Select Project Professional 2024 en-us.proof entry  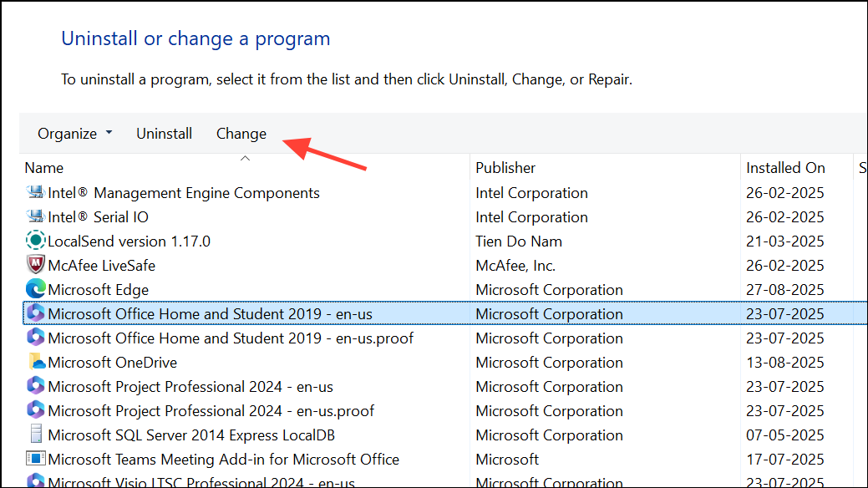[211, 411]
